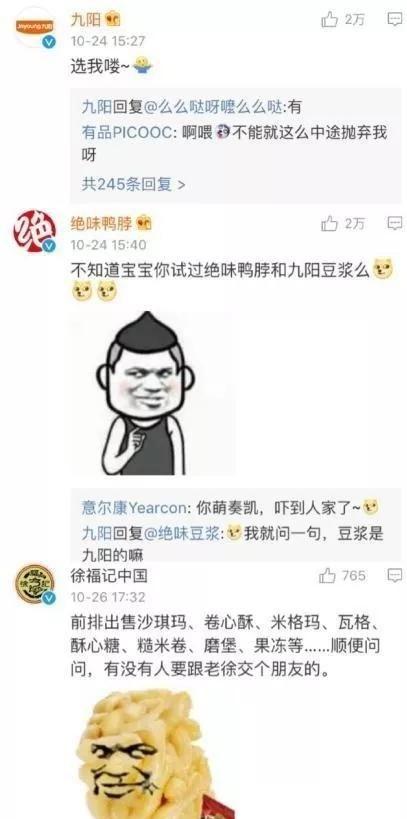
Task: Open the 徐福记中国 avatar
Action: (x=34, y=584)
